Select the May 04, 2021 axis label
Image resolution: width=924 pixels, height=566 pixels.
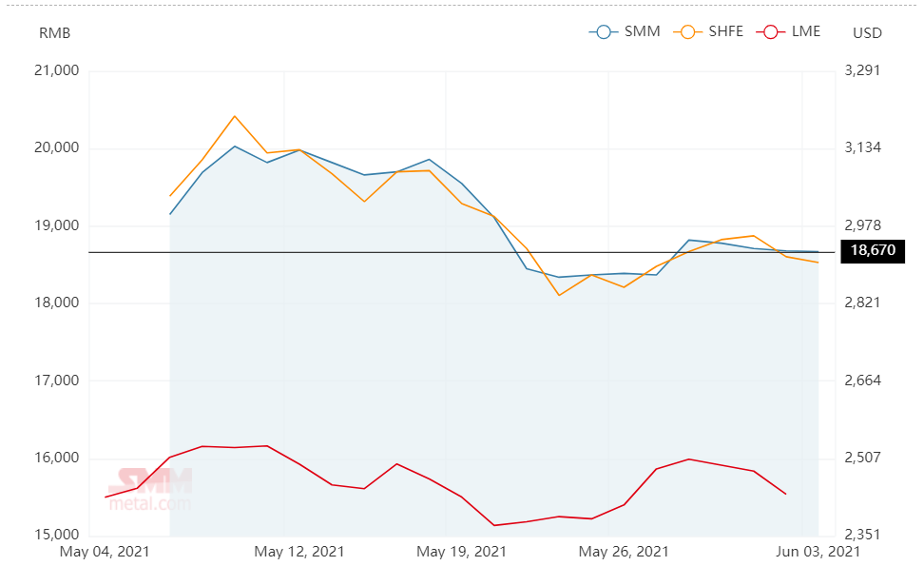[105, 552]
